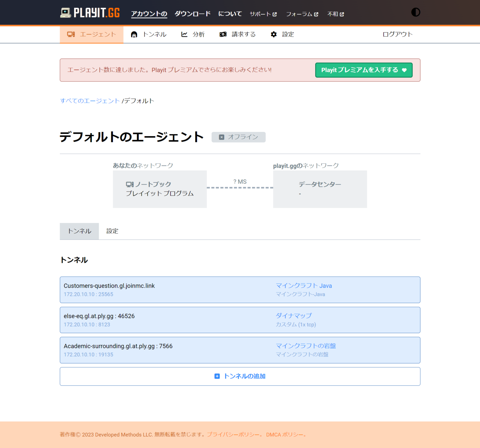
Task: Click the external link icon beside 不和
Action: pyautogui.click(x=343, y=14)
